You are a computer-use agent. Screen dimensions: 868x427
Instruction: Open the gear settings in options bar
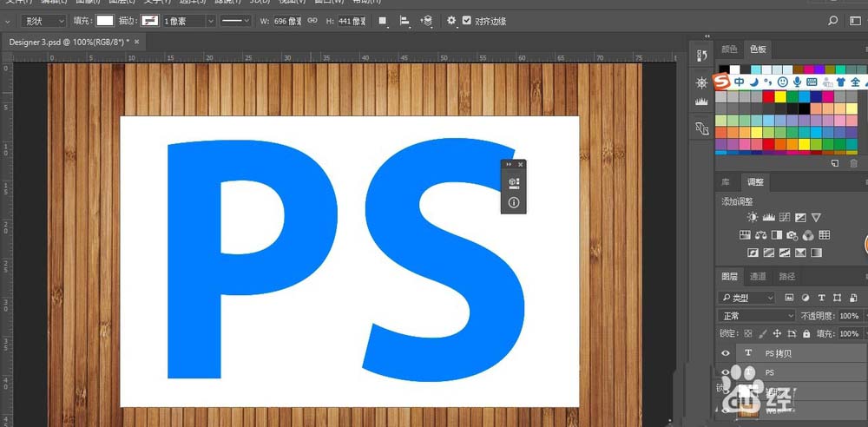[x=451, y=21]
